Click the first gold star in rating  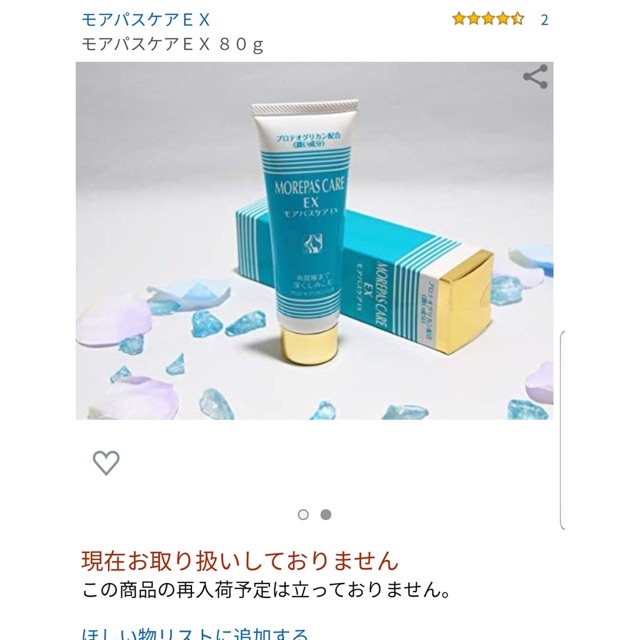(459, 19)
